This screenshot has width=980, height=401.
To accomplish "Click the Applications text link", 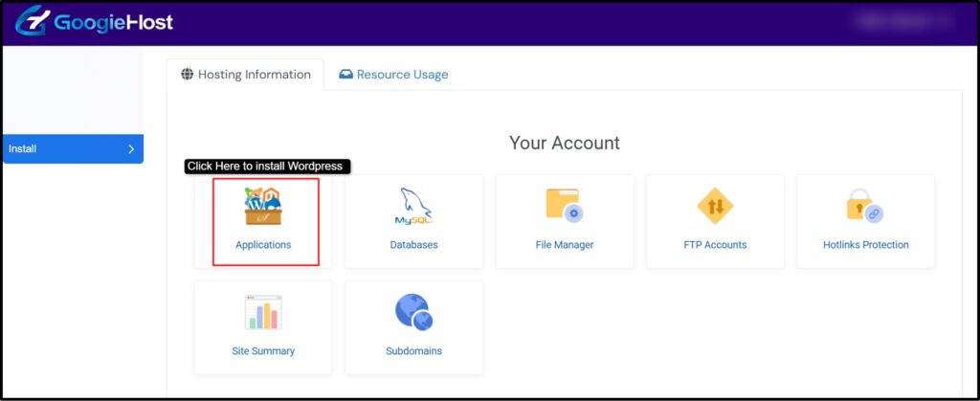I will pyautogui.click(x=263, y=245).
